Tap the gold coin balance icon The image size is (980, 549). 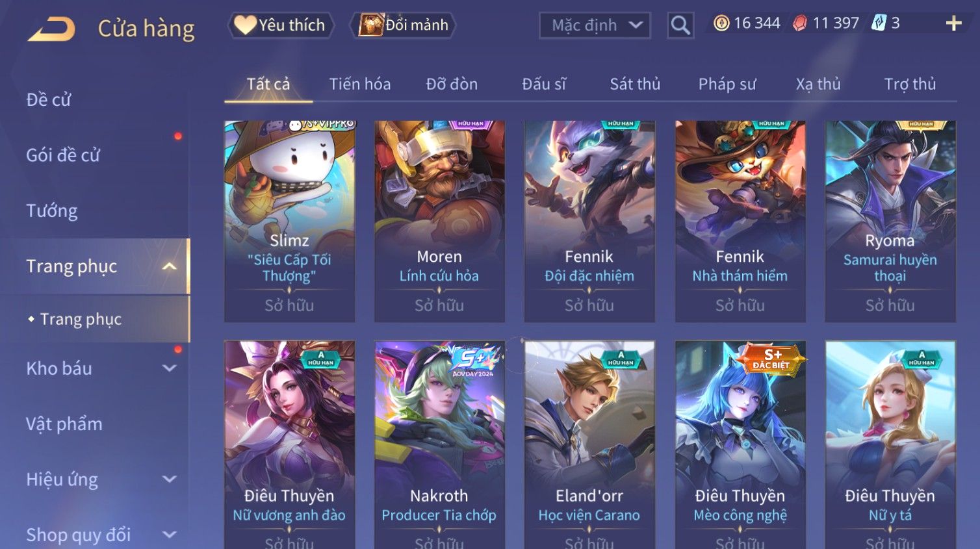point(721,23)
